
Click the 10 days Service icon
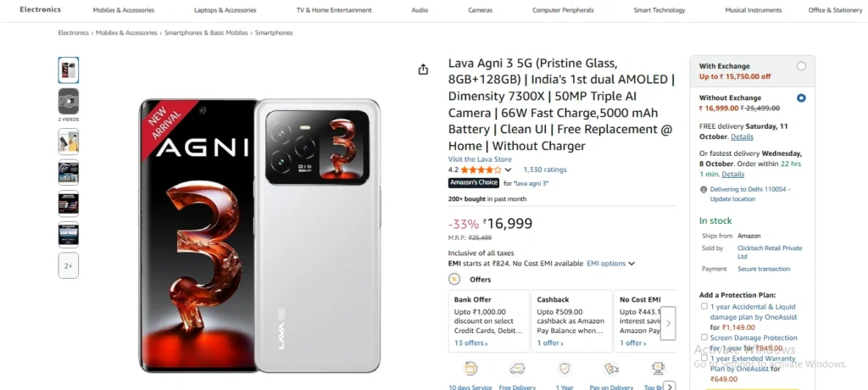click(470, 369)
